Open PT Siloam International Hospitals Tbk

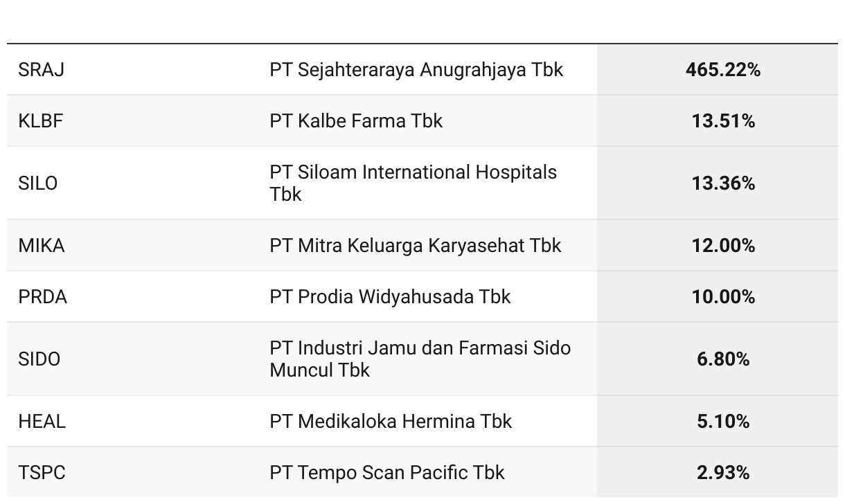pyautogui.click(x=413, y=183)
